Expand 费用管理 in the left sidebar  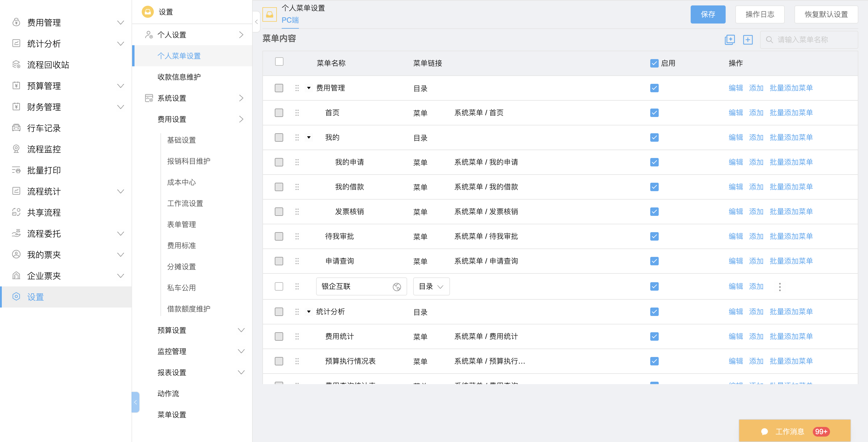120,23
